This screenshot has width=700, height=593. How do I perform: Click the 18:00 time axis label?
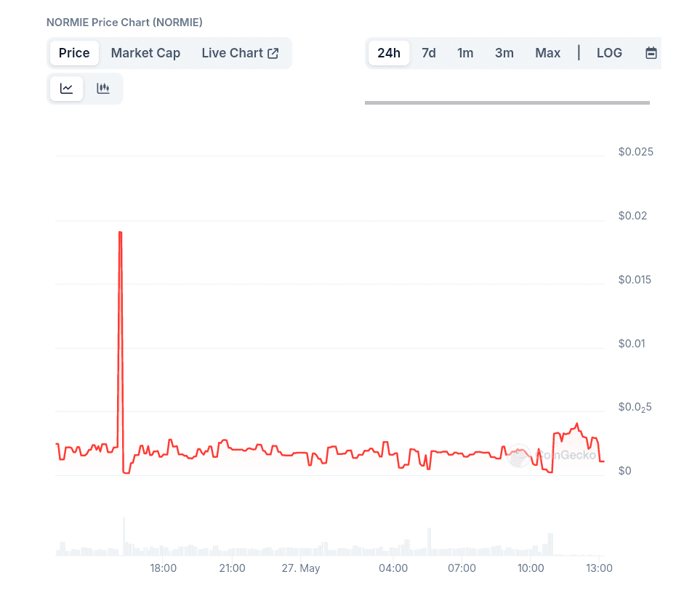click(164, 568)
